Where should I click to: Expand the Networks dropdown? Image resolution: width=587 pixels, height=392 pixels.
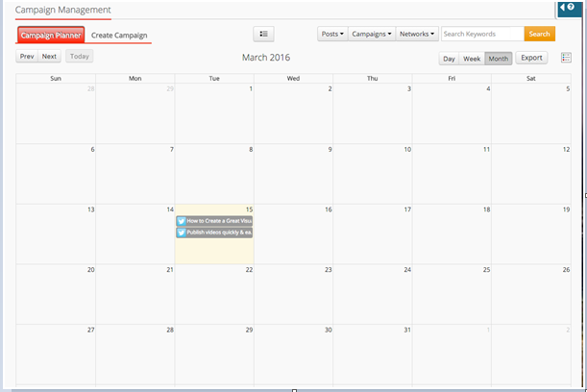pos(417,34)
